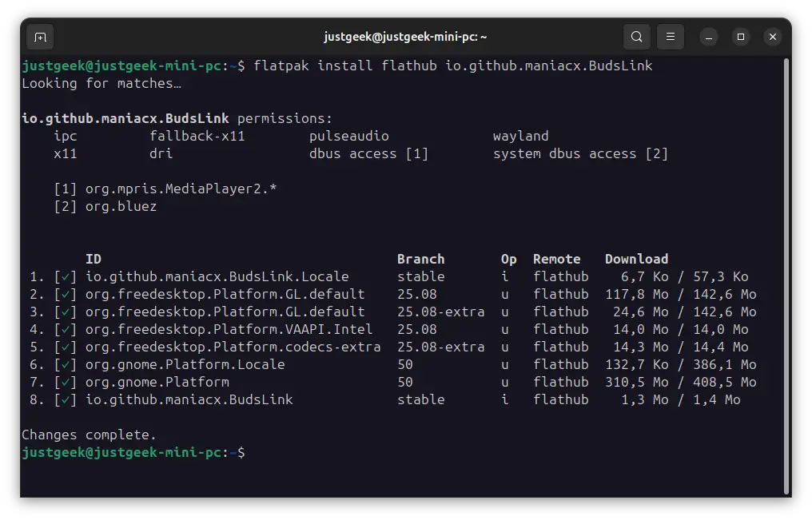Image resolution: width=812 pixels, height=520 pixels.
Task: Open the terminal search
Action: (x=636, y=37)
